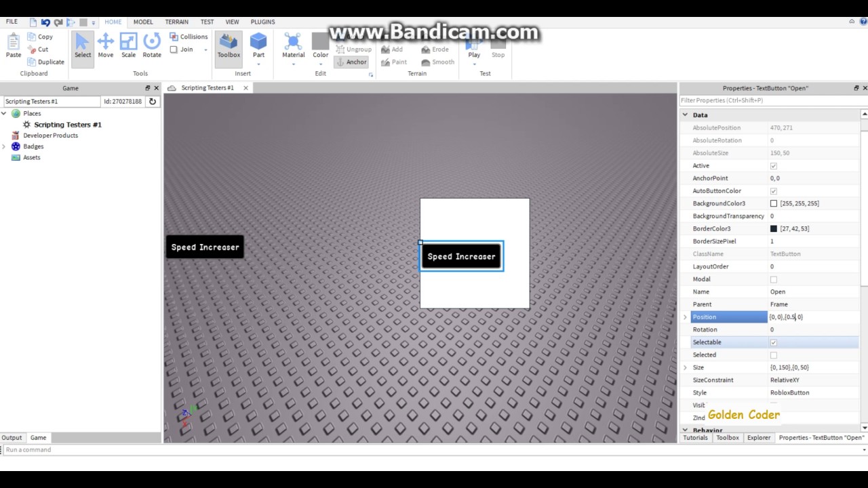Click the Redo arrow icon
The width and height of the screenshot is (868, 488).
pyautogui.click(x=58, y=22)
